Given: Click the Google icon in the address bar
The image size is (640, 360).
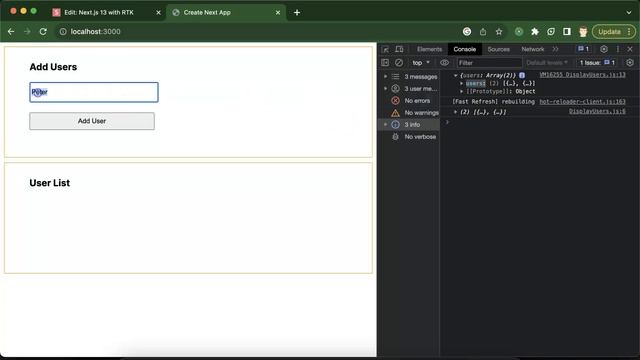Looking at the screenshot, I should tap(467, 31).
